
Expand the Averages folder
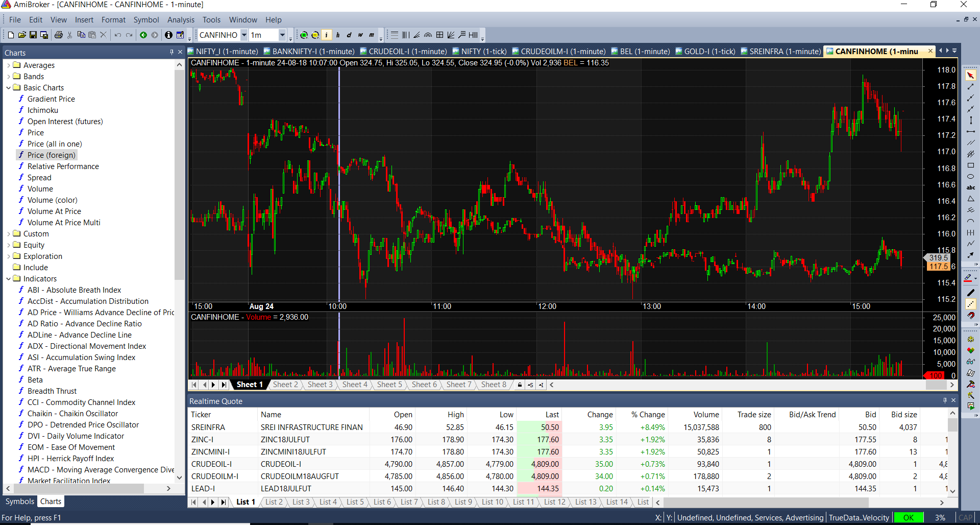9,65
